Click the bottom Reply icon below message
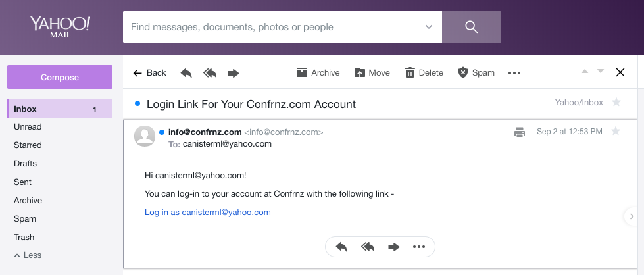The height and width of the screenshot is (275, 644). click(341, 247)
